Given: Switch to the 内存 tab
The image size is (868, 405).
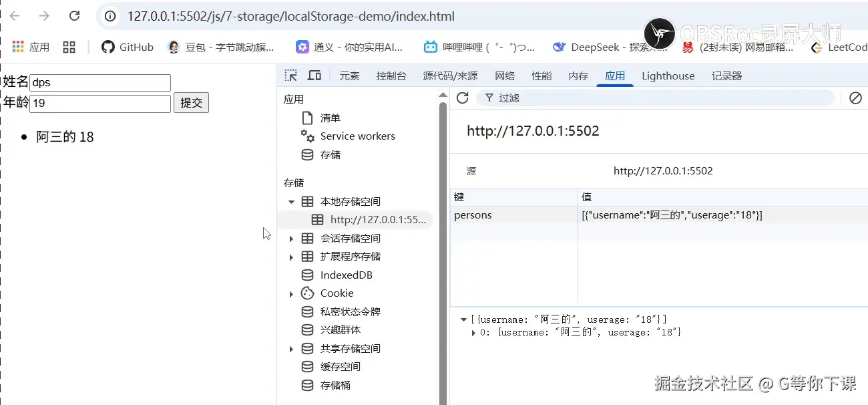Looking at the screenshot, I should (578, 76).
